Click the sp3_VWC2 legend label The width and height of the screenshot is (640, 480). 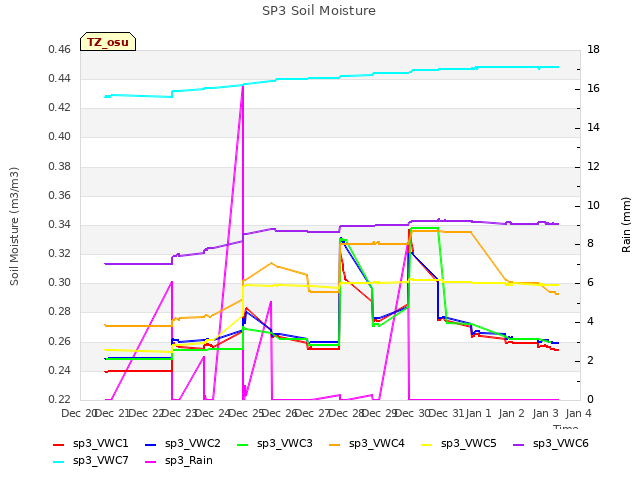tap(193, 443)
